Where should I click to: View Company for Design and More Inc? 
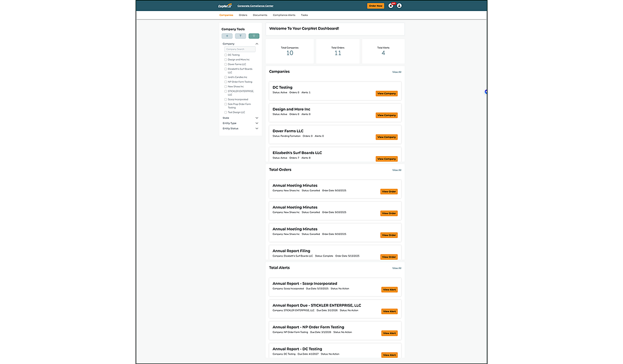pyautogui.click(x=387, y=115)
